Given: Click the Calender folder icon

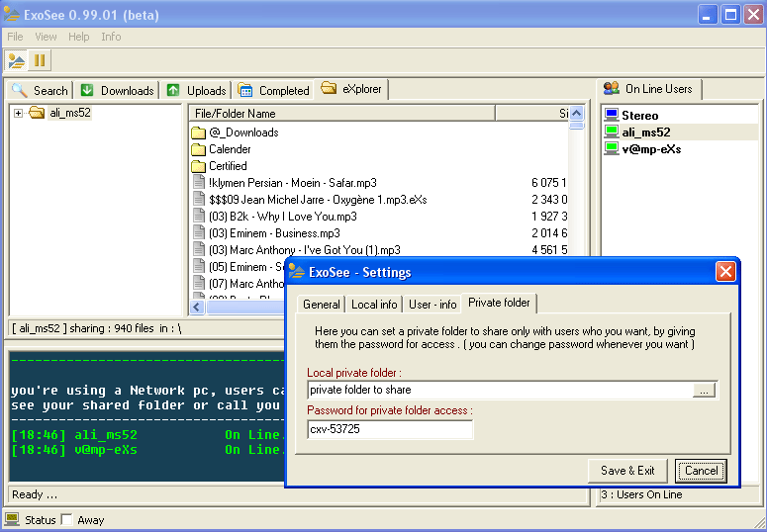Looking at the screenshot, I should click(x=198, y=149).
